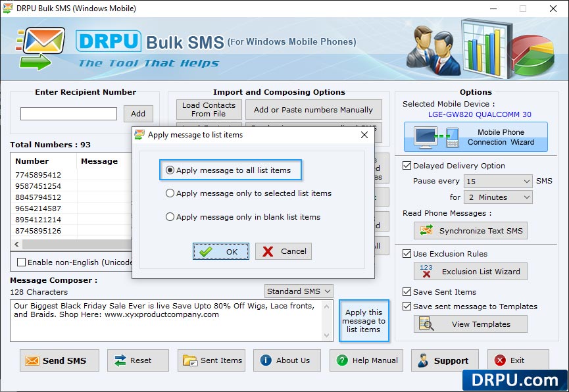Click the Support person icon
569x392 pixels.
coord(423,360)
